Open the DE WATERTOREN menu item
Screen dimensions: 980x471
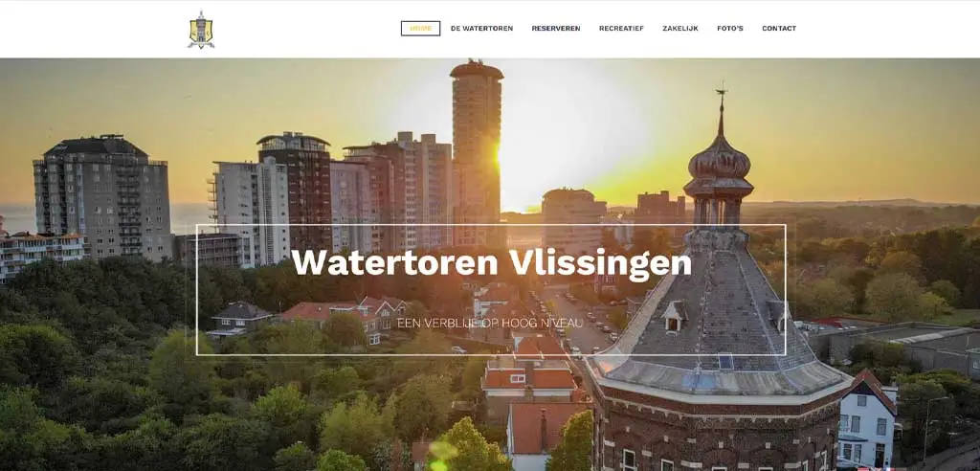point(482,29)
